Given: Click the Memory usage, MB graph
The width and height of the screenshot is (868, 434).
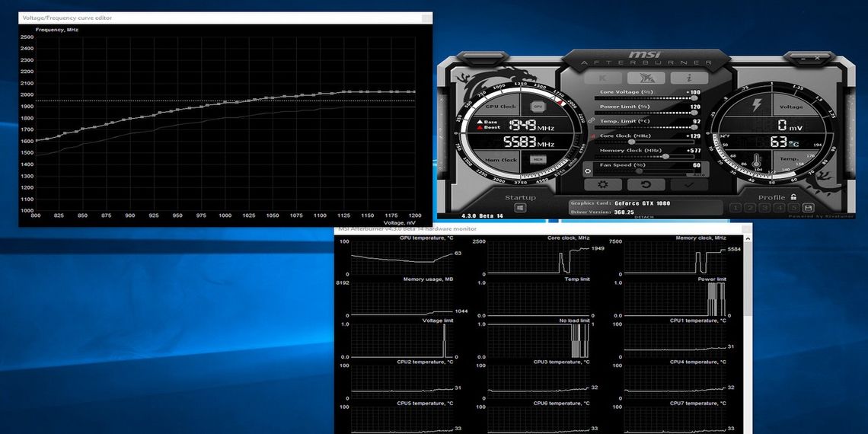Looking at the screenshot, I should click(x=401, y=299).
